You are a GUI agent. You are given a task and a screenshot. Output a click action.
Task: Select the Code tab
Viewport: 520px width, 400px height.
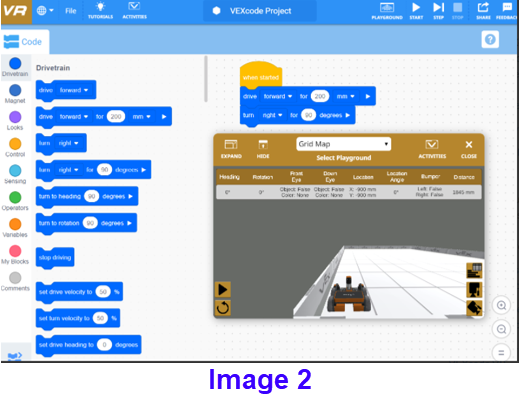23,42
